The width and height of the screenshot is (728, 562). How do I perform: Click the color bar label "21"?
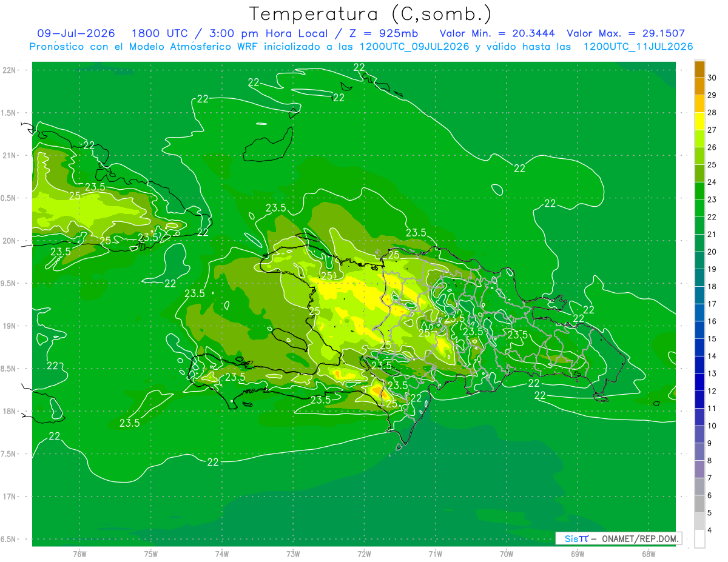(712, 235)
